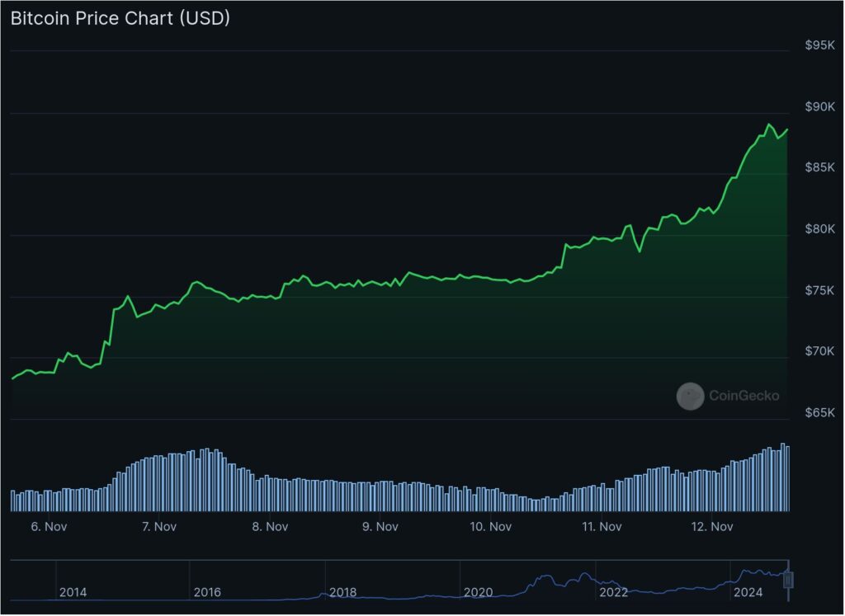Select the 9. Nov date label
This screenshot has width=845, height=616.
click(x=380, y=526)
